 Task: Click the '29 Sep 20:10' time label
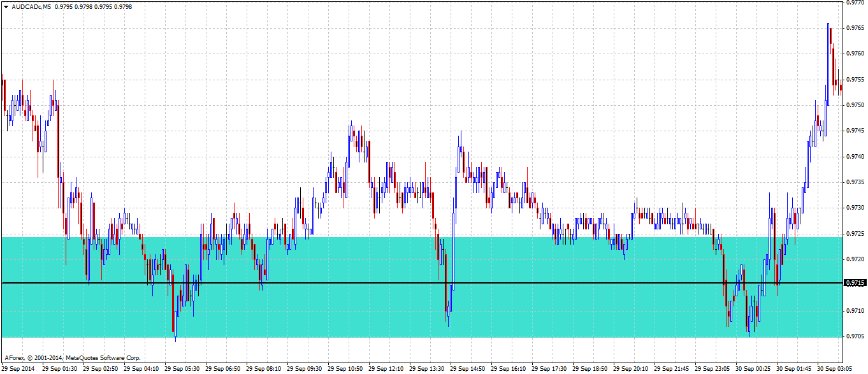pos(631,369)
